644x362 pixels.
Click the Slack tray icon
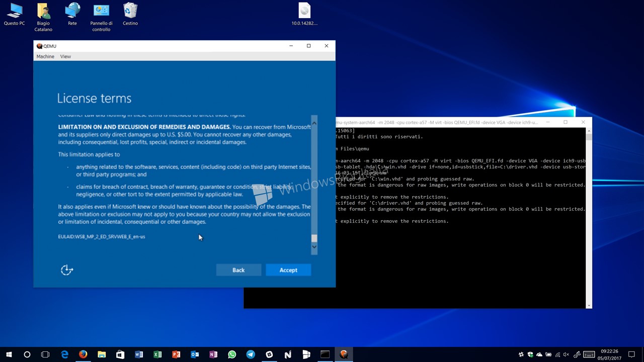(521, 354)
